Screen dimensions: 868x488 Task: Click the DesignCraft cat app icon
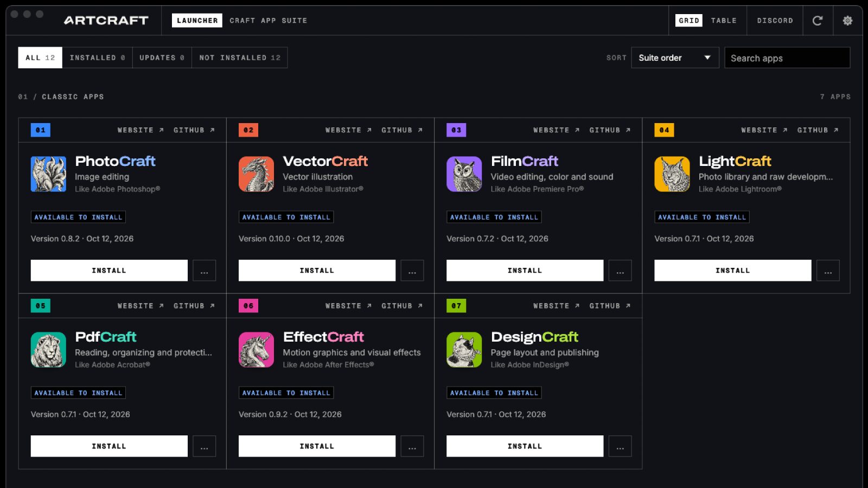pos(464,350)
